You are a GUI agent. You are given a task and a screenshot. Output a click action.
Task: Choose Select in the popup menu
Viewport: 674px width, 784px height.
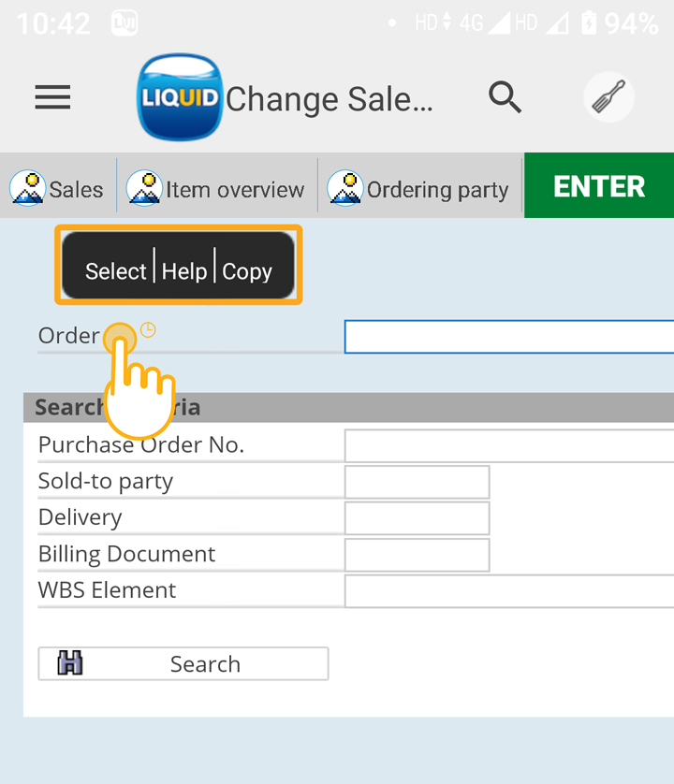pyautogui.click(x=116, y=271)
